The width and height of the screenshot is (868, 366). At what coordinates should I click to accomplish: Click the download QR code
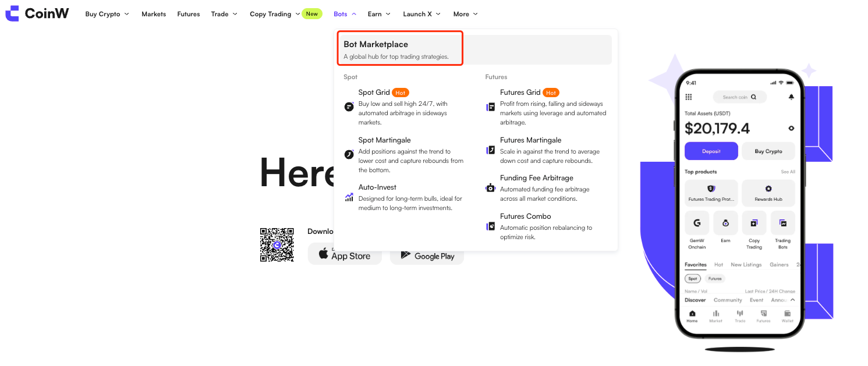[x=277, y=245]
